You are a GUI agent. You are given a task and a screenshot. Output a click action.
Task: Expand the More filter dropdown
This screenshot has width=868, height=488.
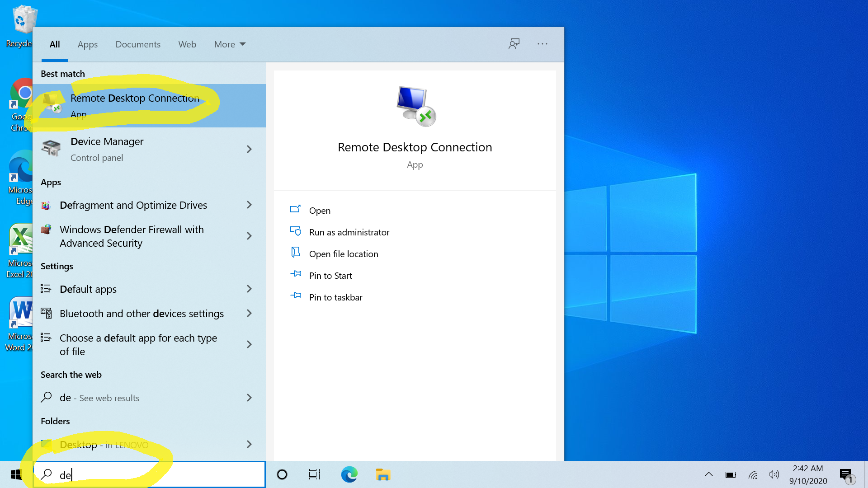[x=230, y=44]
